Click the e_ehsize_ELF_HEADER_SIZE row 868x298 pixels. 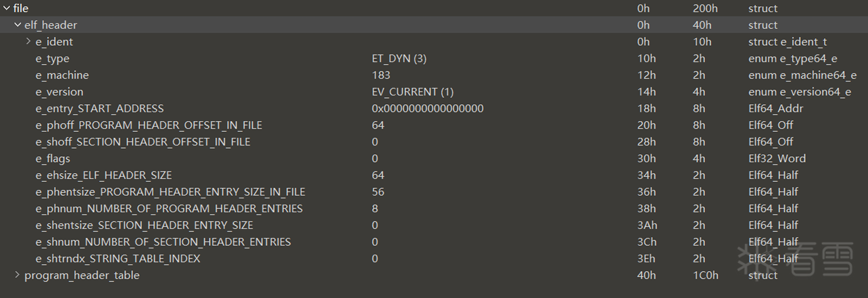[104, 175]
